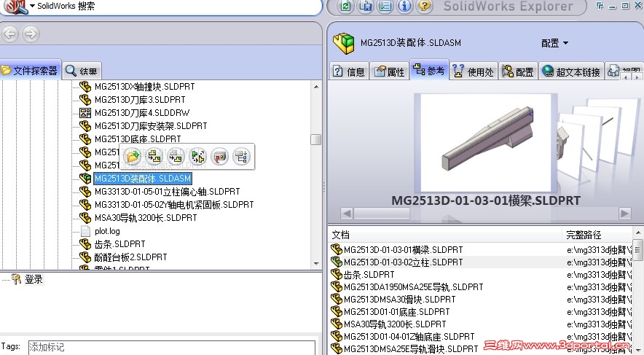Select MG2513D-01-03-01横梁.SLDPRT in references list

click(x=404, y=250)
